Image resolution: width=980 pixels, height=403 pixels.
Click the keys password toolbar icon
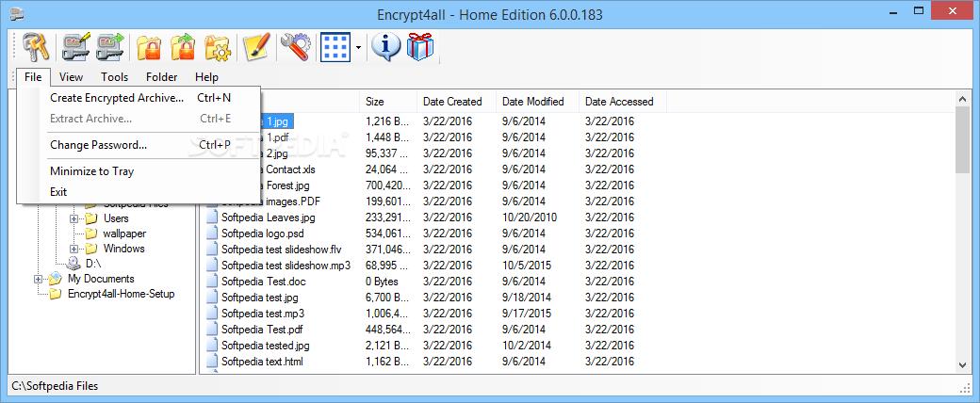36,47
